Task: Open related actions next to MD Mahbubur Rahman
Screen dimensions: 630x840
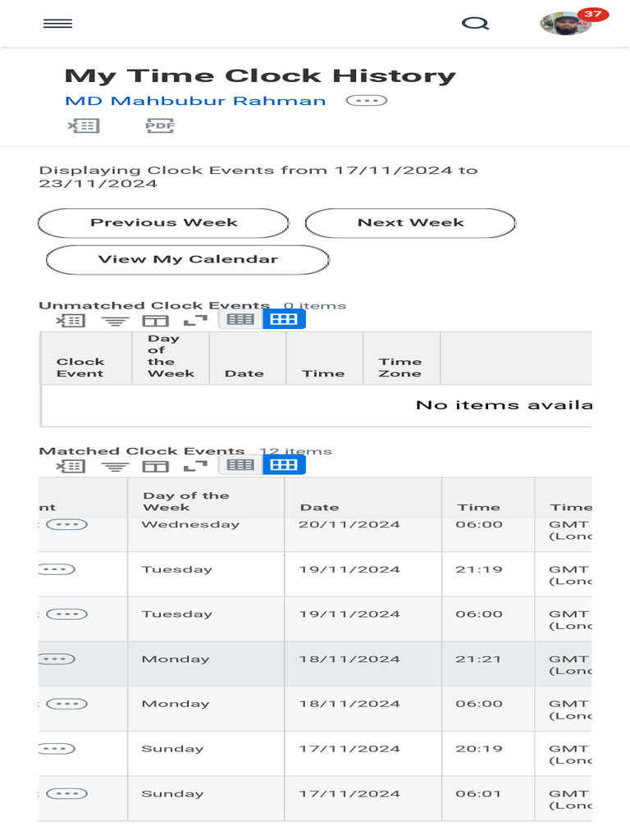Action: (x=367, y=100)
